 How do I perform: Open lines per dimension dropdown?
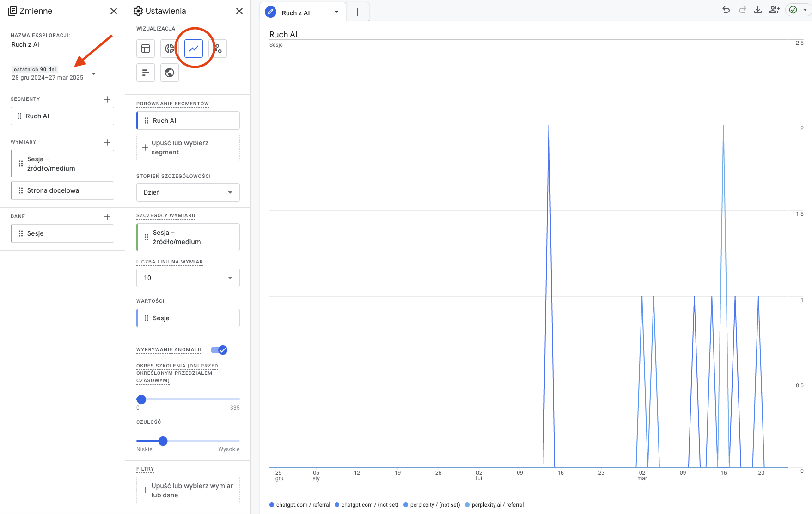pos(188,278)
